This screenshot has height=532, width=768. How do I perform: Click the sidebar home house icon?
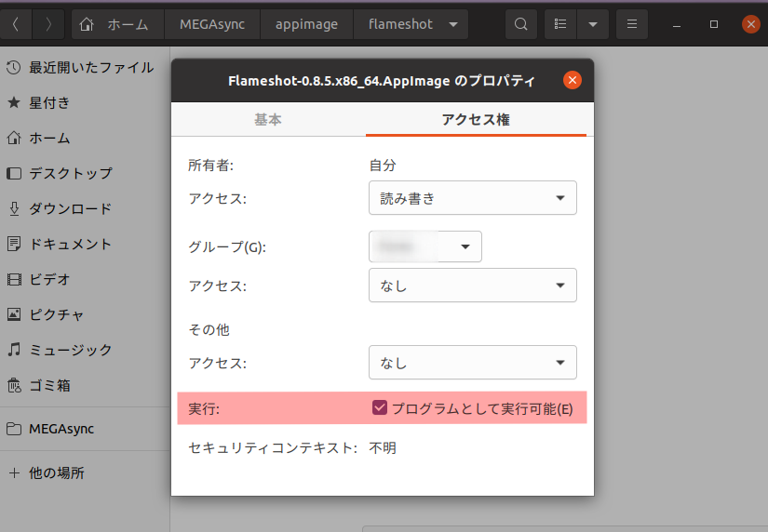(14, 138)
